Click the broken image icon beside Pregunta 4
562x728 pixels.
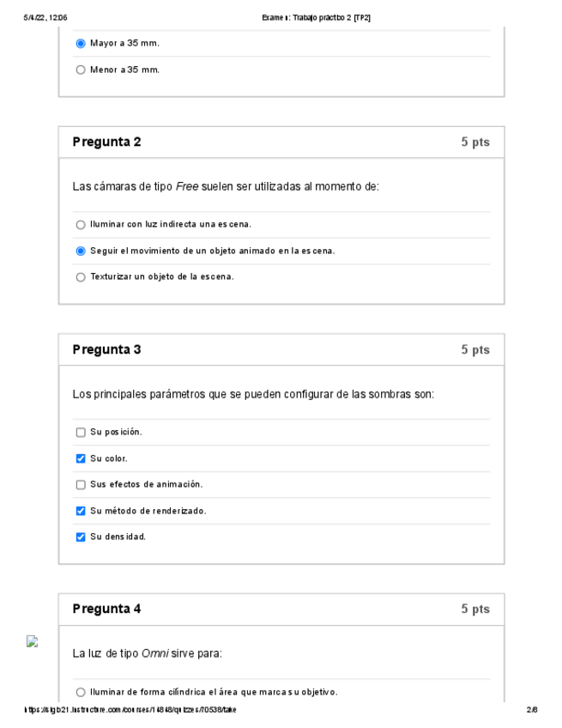point(33,641)
